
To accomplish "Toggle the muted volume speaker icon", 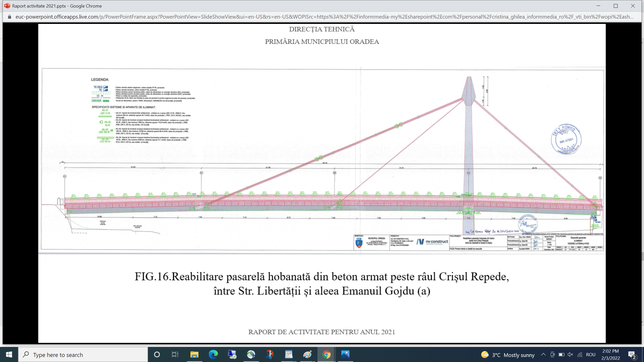I will coord(570,355).
